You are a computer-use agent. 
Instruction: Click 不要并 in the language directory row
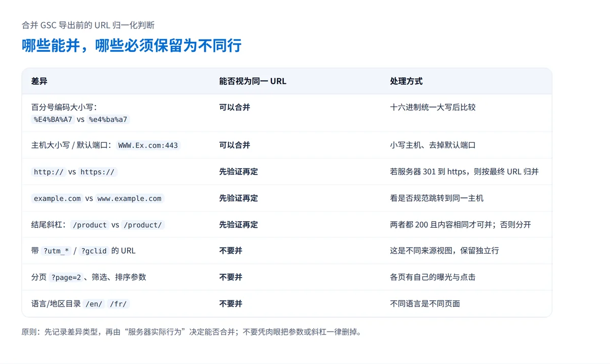(x=231, y=304)
